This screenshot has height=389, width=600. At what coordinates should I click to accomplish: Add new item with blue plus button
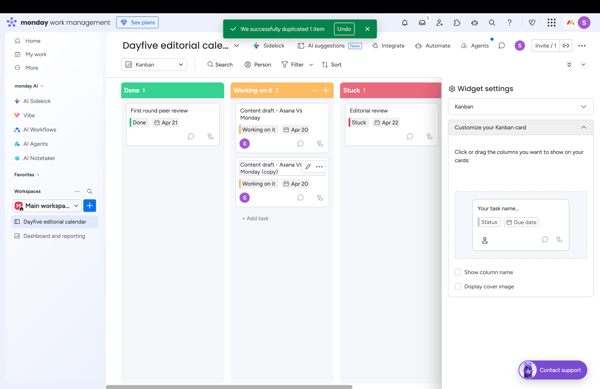[x=90, y=206]
